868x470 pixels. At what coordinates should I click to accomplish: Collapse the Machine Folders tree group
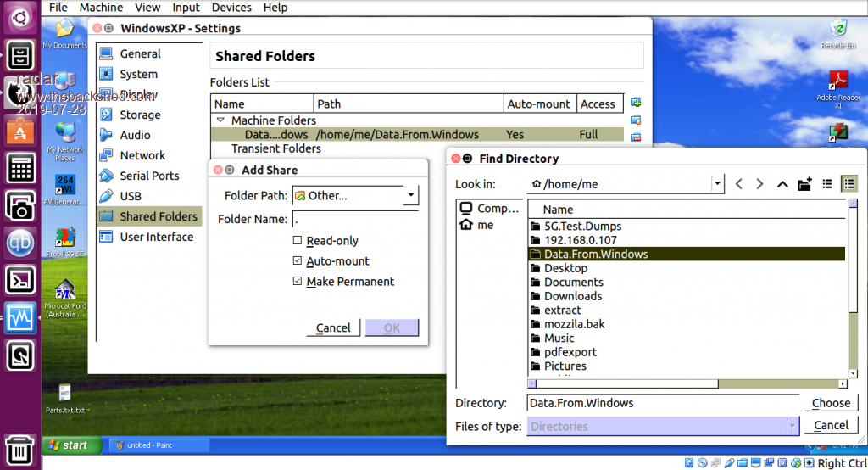click(220, 120)
